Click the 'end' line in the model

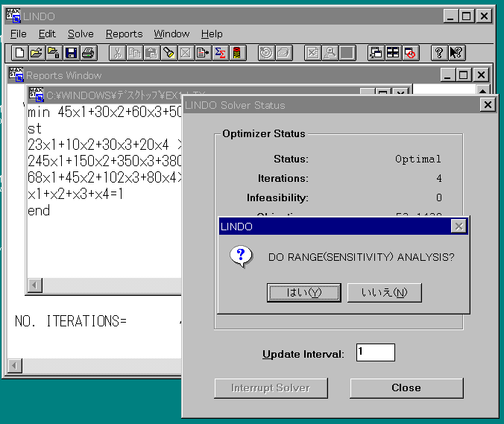[x=39, y=211]
